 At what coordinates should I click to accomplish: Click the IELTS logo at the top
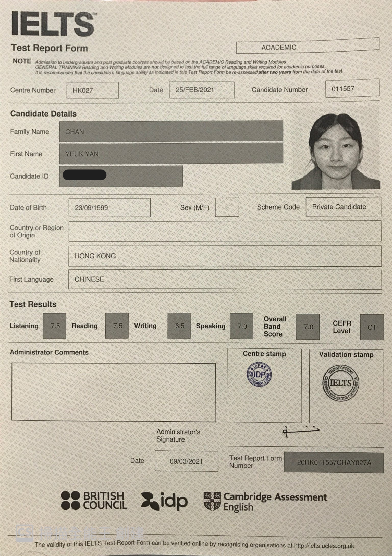pyautogui.click(x=54, y=24)
